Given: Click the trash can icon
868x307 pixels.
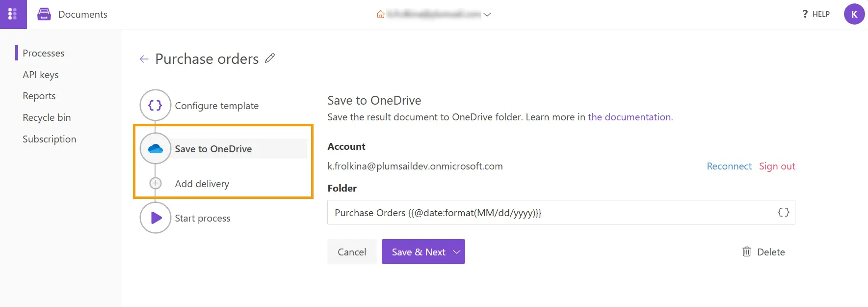Looking at the screenshot, I should pyautogui.click(x=746, y=251).
